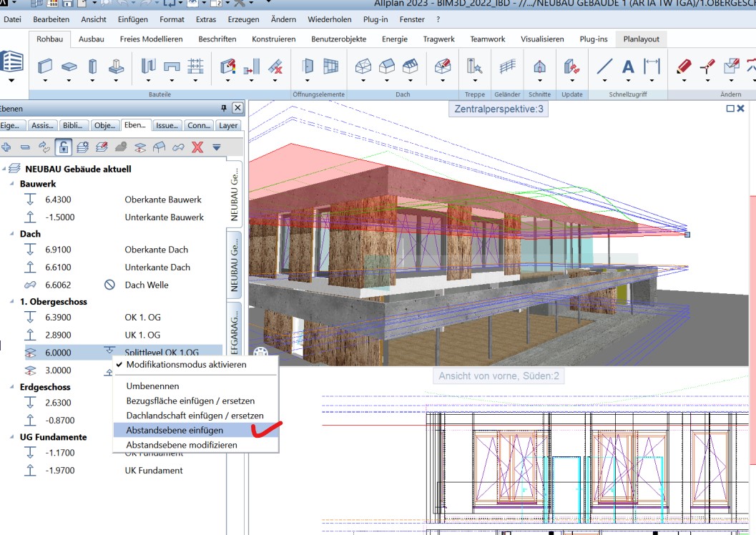Toggle the padlock lock icon in Ebenen toolbar
Viewport: 756px width, 535px height.
(63, 147)
